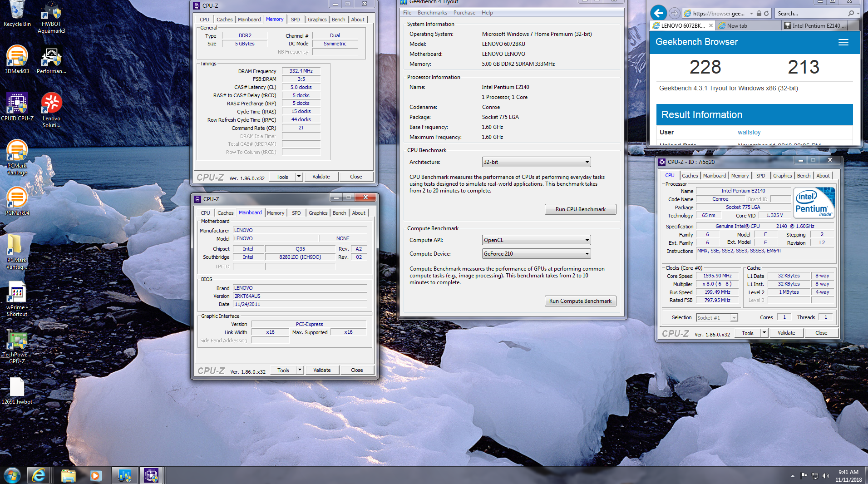This screenshot has height=484, width=868.
Task: Switch to SPD tab in Memory CPU-Z window
Action: [296, 20]
